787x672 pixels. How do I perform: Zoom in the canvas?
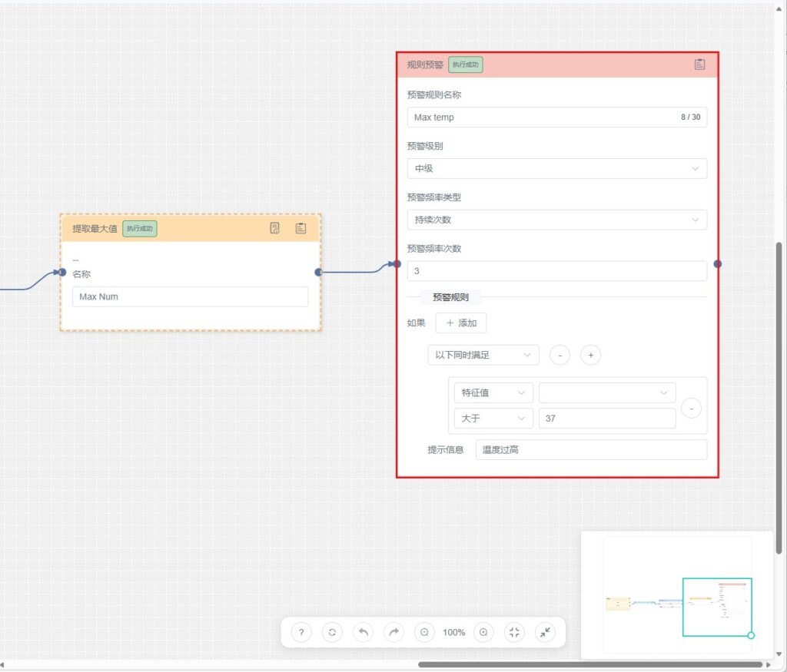point(483,632)
